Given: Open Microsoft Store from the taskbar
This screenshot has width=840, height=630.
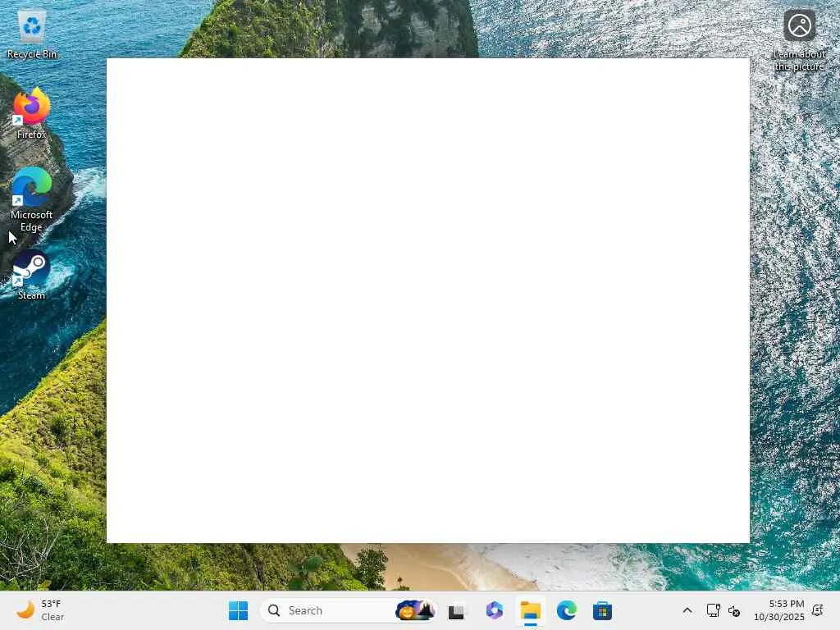Looking at the screenshot, I should [602, 610].
